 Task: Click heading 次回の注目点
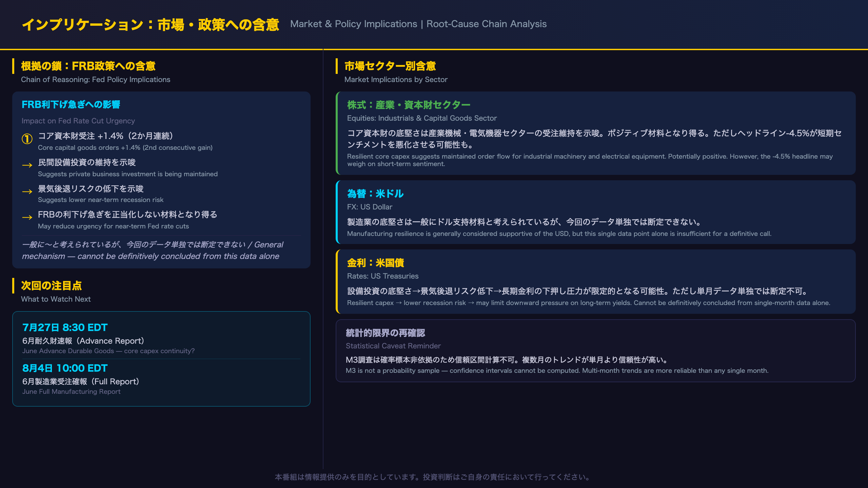(51, 286)
